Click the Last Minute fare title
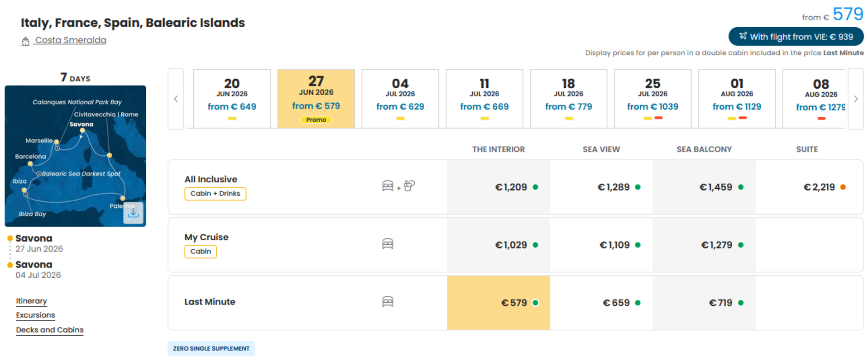The width and height of the screenshot is (868, 362). pyautogui.click(x=210, y=302)
